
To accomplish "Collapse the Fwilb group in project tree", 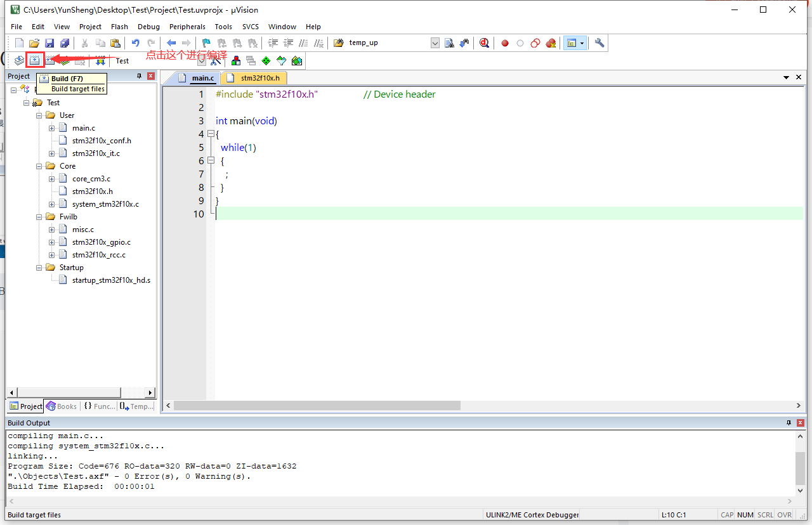I will (39, 217).
